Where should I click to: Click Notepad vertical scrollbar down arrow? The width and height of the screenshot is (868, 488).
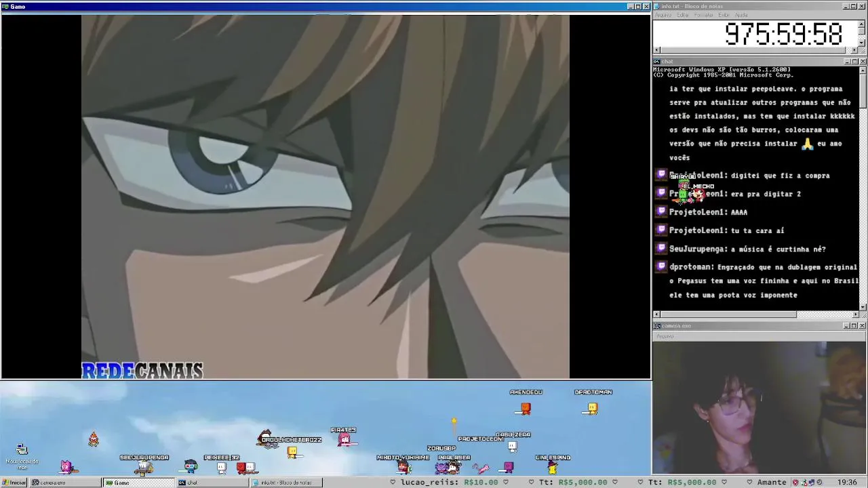pyautogui.click(x=862, y=43)
